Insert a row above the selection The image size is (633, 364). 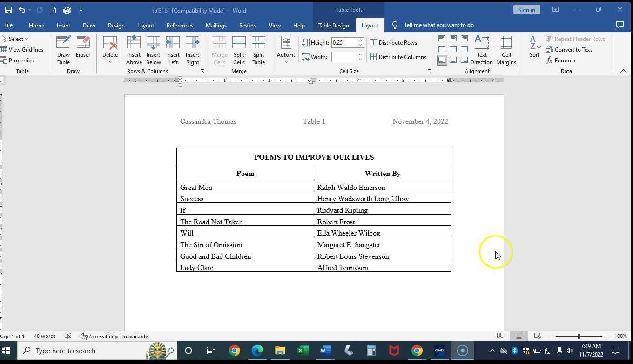pyautogui.click(x=134, y=50)
